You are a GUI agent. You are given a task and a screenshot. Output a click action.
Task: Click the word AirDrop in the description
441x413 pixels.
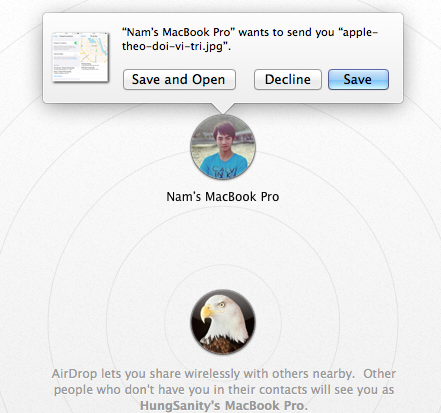(74, 374)
